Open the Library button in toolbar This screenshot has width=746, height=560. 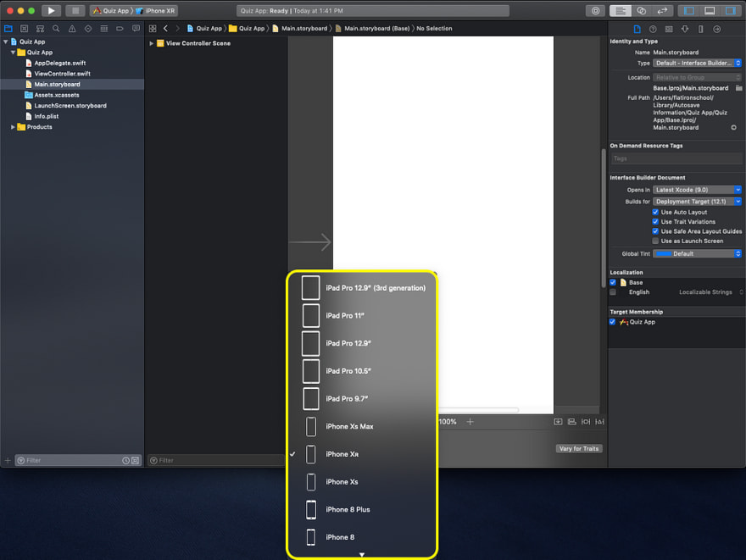595,10
